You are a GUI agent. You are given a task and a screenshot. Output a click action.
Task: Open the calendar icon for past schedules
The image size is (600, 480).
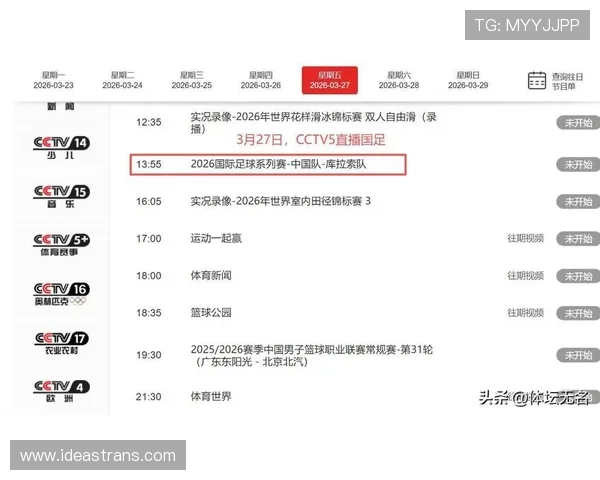(537, 80)
